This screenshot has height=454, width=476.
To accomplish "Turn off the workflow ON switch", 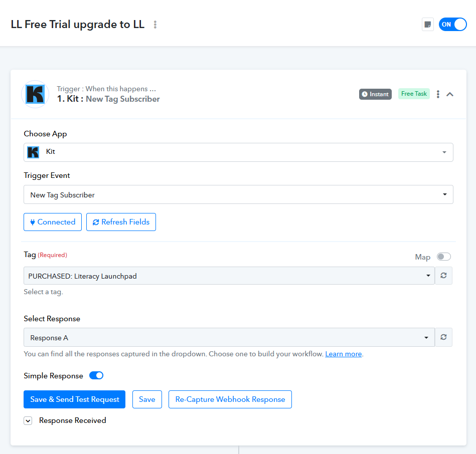I will tap(452, 24).
